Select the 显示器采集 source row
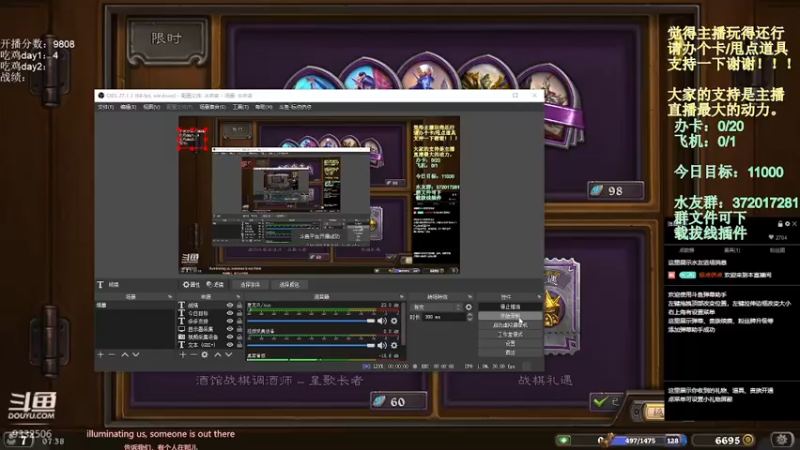The height and width of the screenshot is (450, 800). (210, 329)
